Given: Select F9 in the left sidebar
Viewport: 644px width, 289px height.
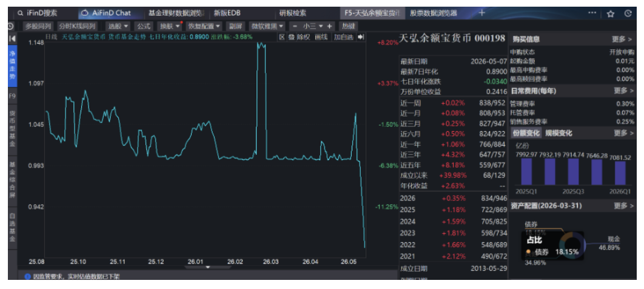Looking at the screenshot, I should tap(12, 96).
